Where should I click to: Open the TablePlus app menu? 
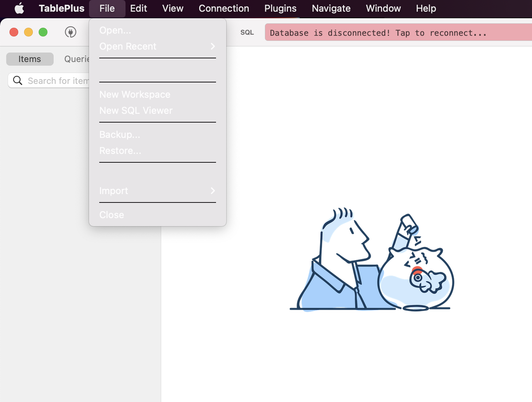tap(62, 8)
